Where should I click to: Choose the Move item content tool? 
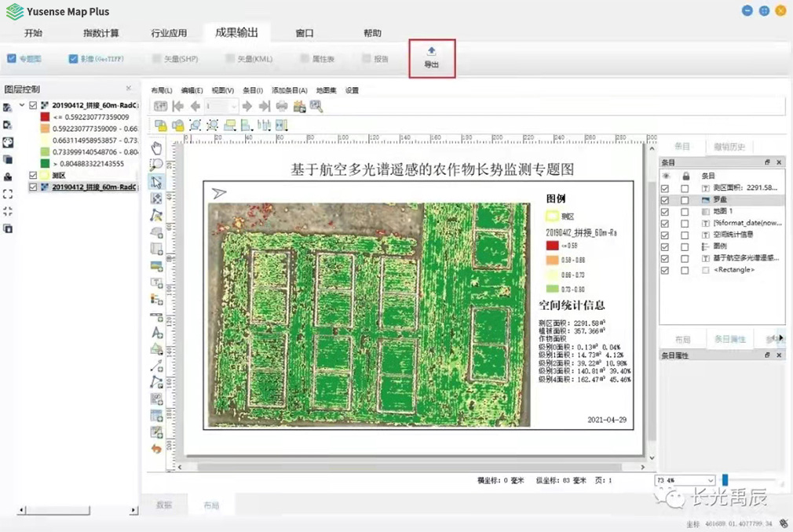[156, 199]
